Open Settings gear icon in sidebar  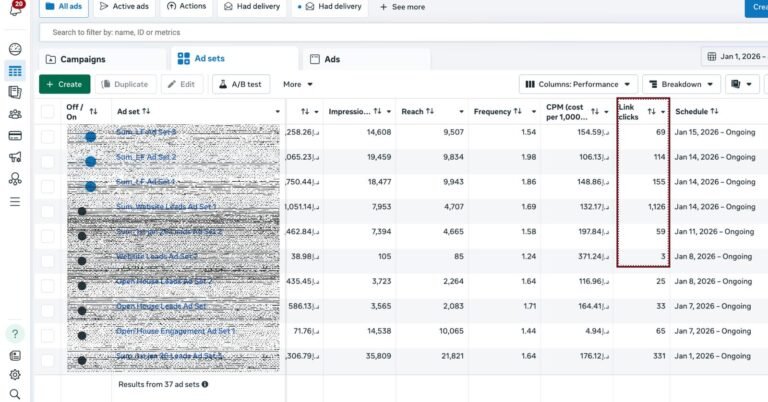15,375
